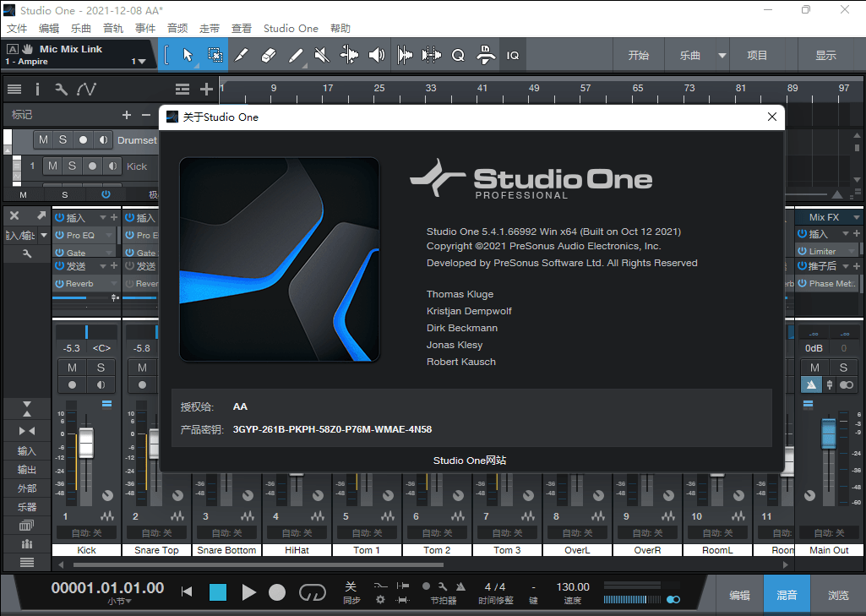Stop playback with the blue square

[x=218, y=592]
